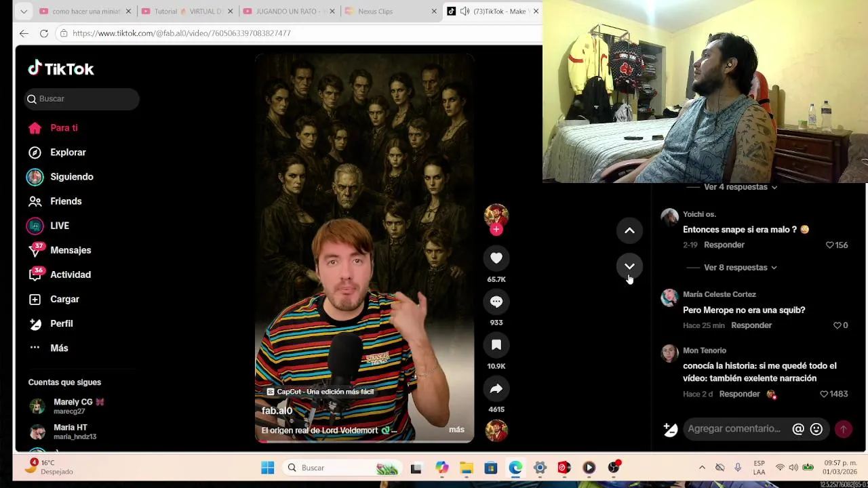Screen dimensions: 868x488
Task: Open creator avatar beside video
Action: tap(496, 215)
